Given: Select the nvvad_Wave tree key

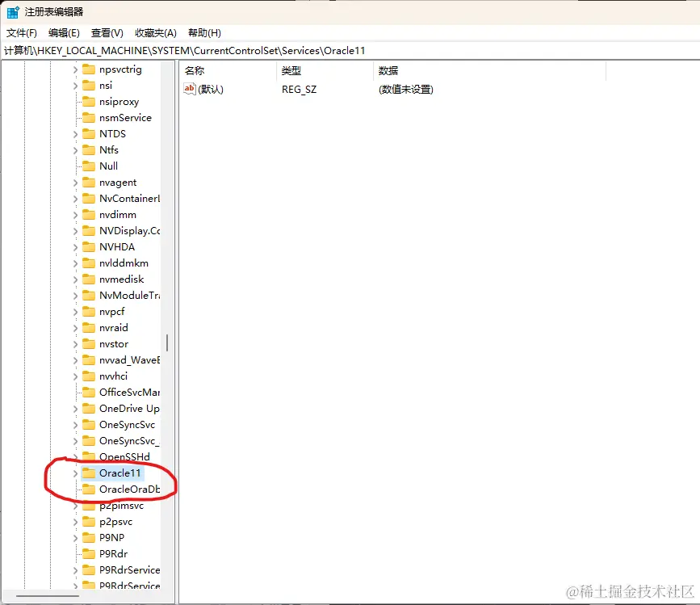Looking at the screenshot, I should 129,360.
